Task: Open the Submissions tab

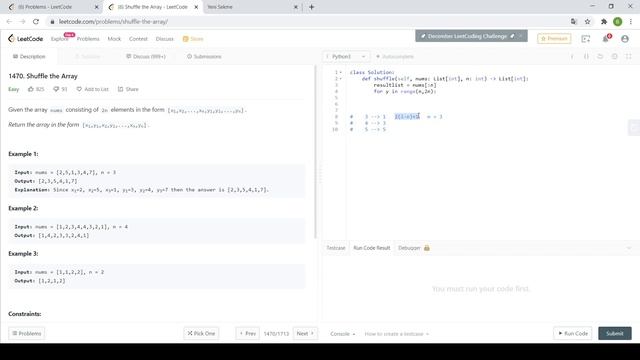Action: (204, 56)
